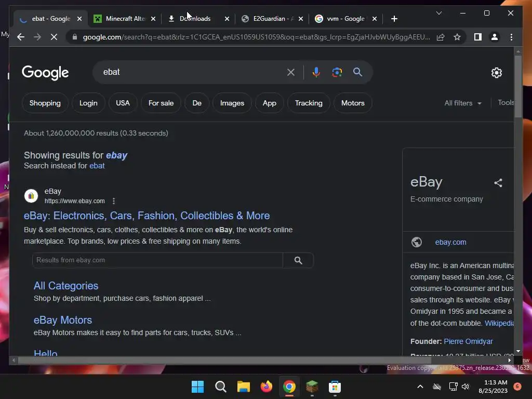This screenshot has height=399, width=532.
Task: Click the vertical page scrollbar
Action: tap(518, 87)
